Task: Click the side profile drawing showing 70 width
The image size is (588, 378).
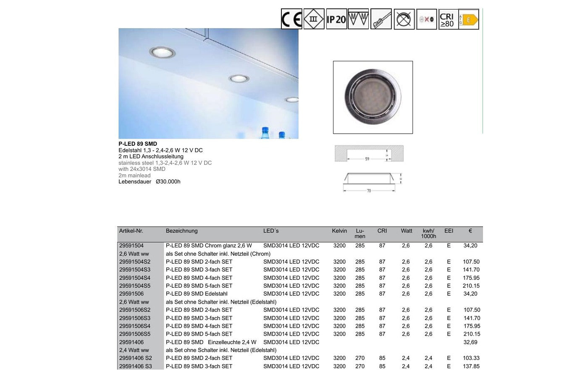Action: pyautogui.click(x=372, y=183)
